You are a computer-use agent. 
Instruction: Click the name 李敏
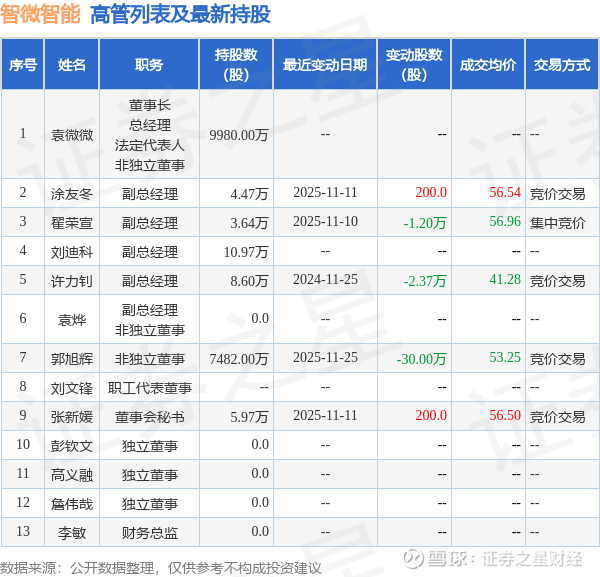(x=72, y=533)
